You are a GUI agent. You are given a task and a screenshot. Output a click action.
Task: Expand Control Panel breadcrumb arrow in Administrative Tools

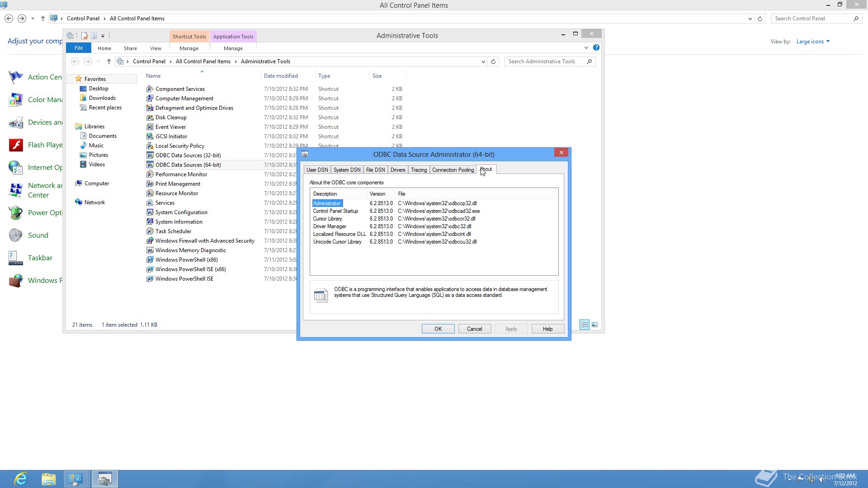170,61
